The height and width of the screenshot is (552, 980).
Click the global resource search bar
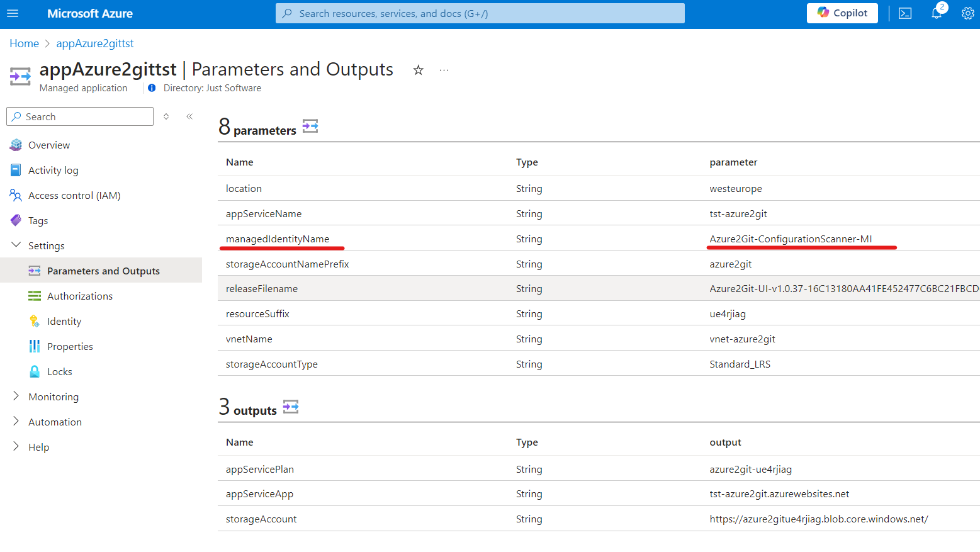coord(480,13)
